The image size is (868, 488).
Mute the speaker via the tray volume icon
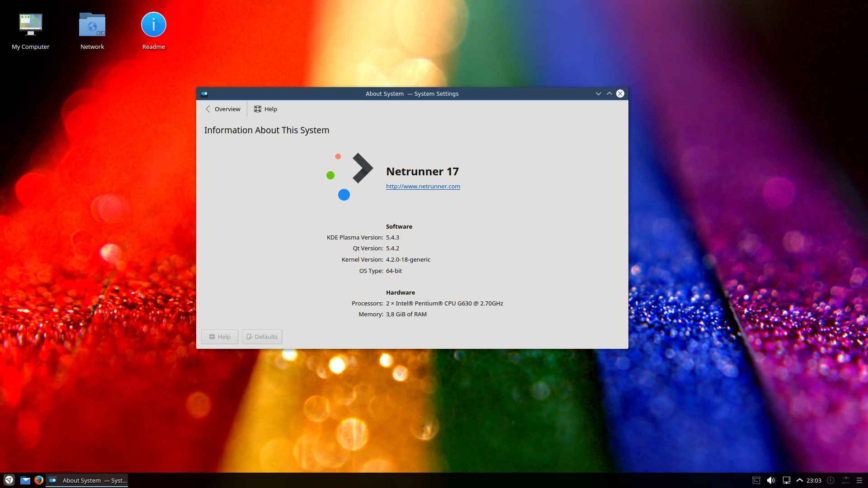point(771,480)
